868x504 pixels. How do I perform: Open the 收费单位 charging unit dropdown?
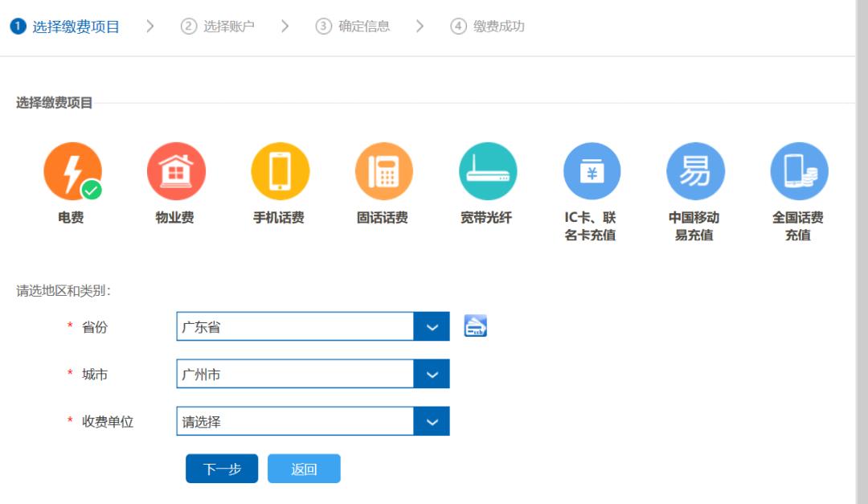point(432,420)
